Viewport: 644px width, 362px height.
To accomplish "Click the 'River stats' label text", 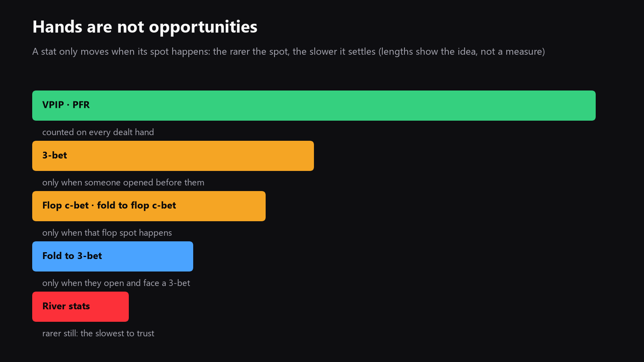I will [x=66, y=306].
